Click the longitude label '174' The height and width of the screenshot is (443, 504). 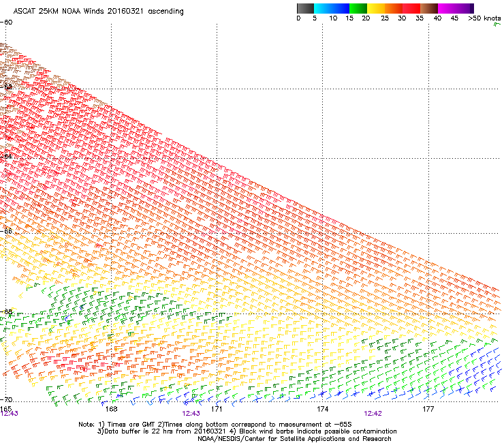click(x=322, y=409)
